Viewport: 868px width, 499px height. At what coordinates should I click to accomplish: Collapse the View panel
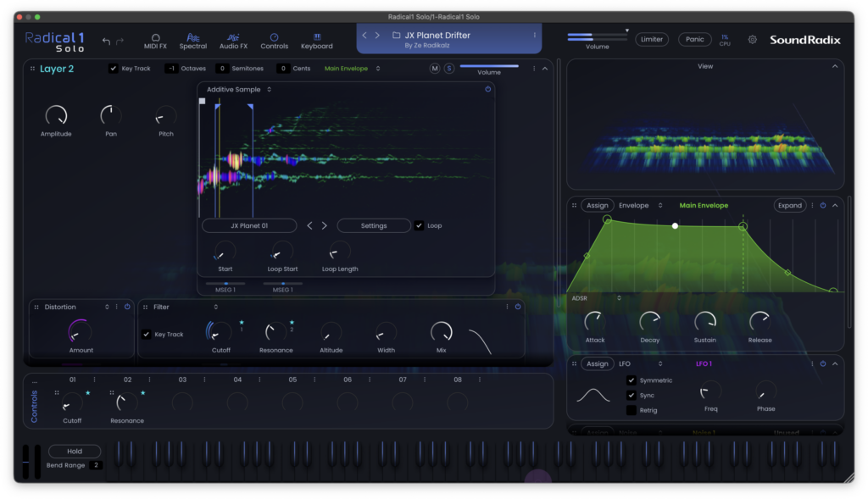[x=835, y=66]
